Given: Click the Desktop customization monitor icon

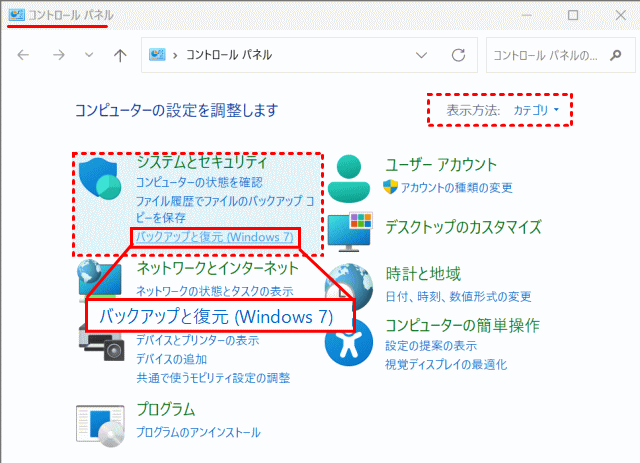Looking at the screenshot, I should (x=350, y=232).
